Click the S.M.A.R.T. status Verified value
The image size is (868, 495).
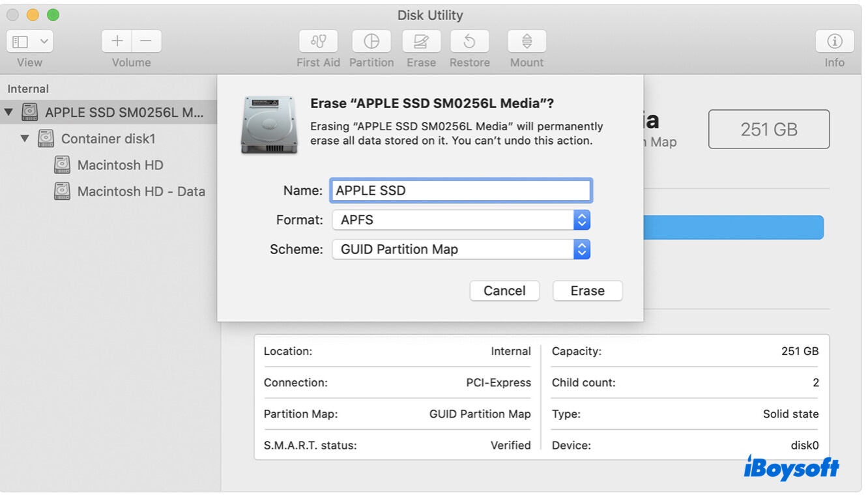coord(511,445)
